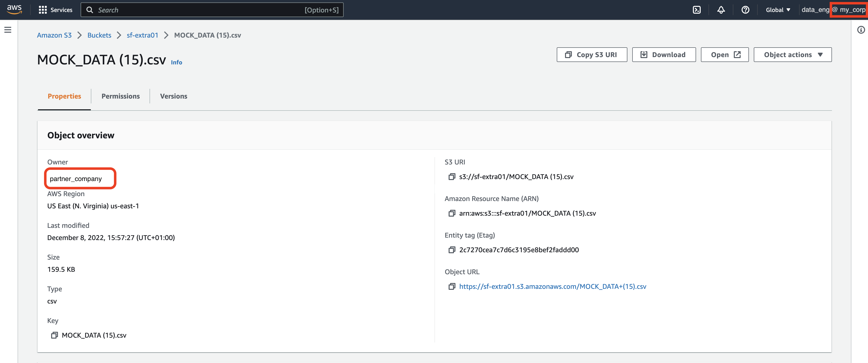Copy the ARN using its copy icon
Image resolution: width=868 pixels, height=363 pixels.
(452, 213)
